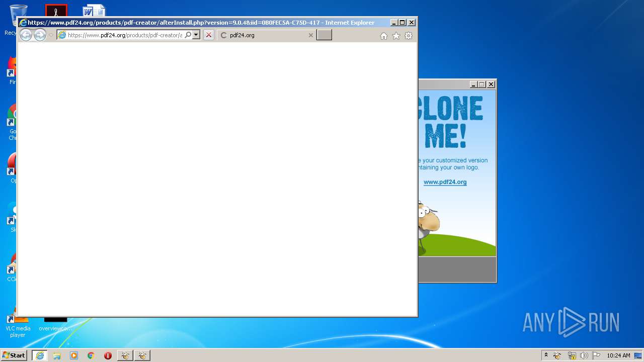Open Windows Explorer from the taskbar
The image size is (644, 362).
[57, 355]
